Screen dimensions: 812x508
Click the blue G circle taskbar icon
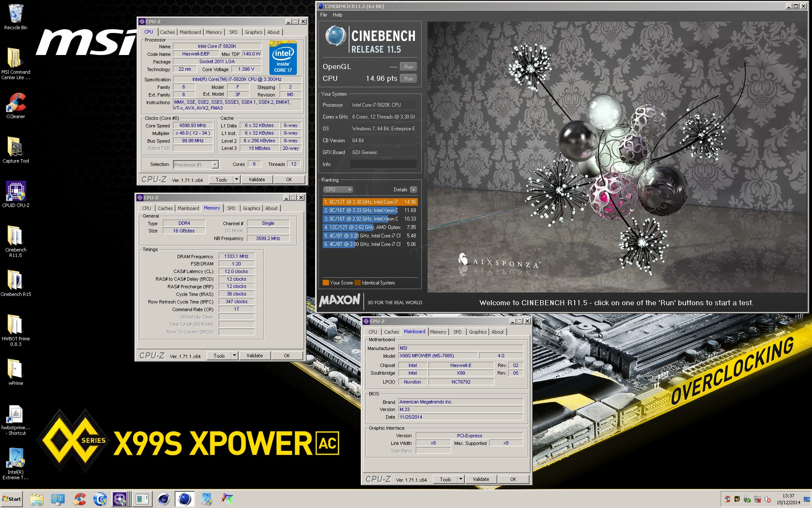tap(100, 500)
